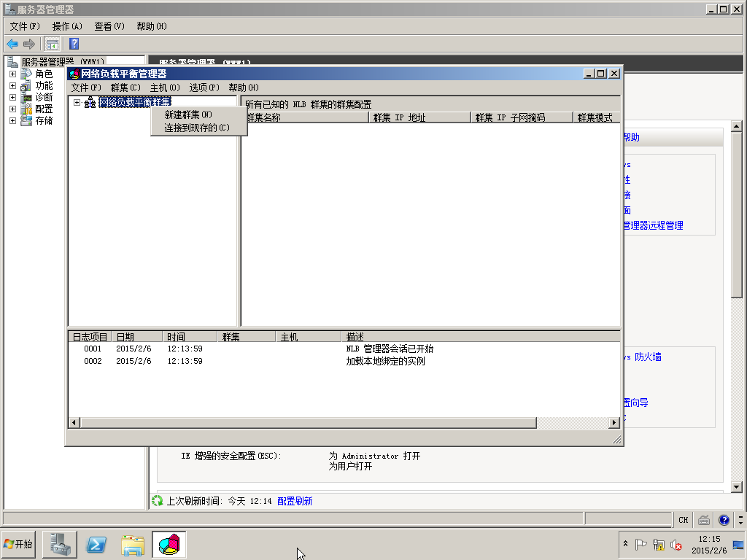Viewport: 747px width, 560px height.
Task: Open NLB Manager 文件(F) menu
Action: click(86, 87)
